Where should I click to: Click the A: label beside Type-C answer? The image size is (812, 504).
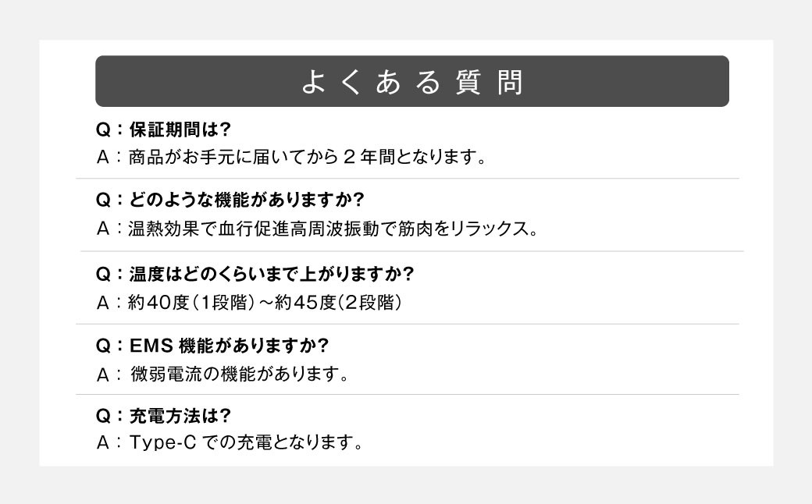[x=108, y=444]
